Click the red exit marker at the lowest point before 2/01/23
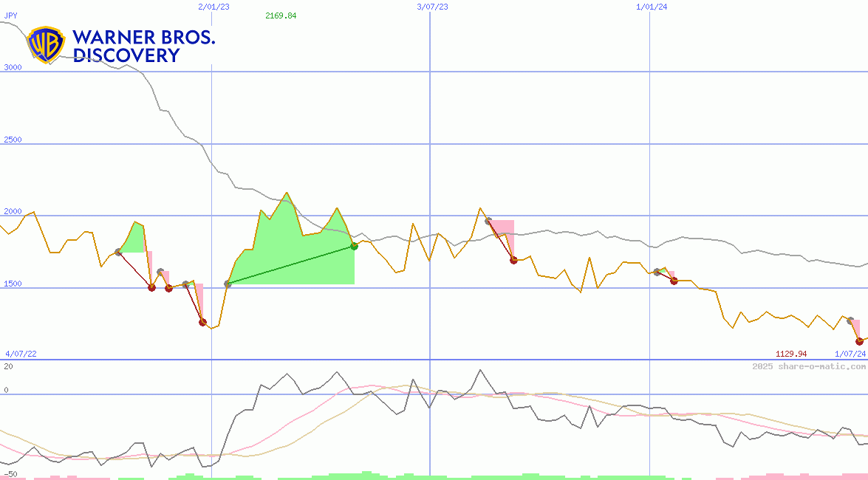This screenshot has height=480, width=868. pyautogui.click(x=202, y=322)
